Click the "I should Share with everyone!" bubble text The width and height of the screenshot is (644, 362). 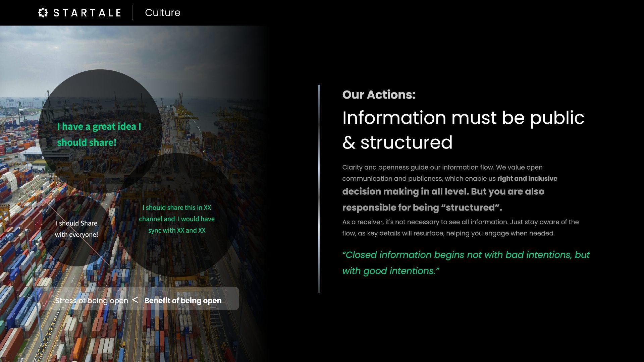76,229
